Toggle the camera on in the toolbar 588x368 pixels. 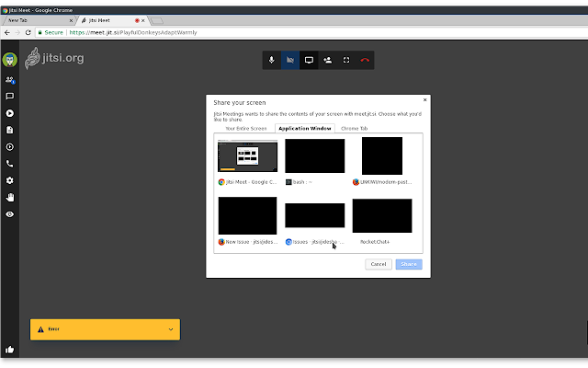click(290, 60)
